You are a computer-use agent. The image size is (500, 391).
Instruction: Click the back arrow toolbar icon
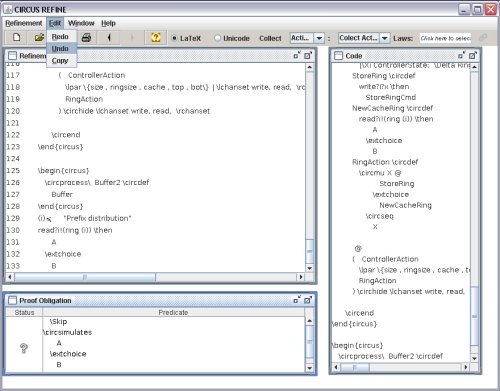109,38
